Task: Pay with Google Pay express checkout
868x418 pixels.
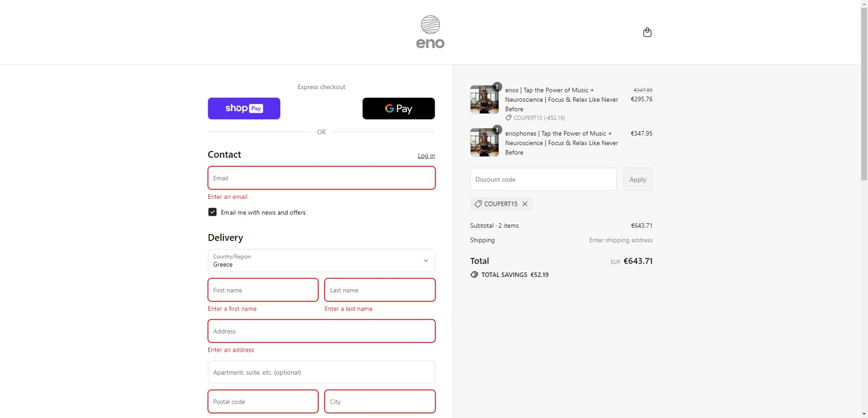Action: coord(398,108)
